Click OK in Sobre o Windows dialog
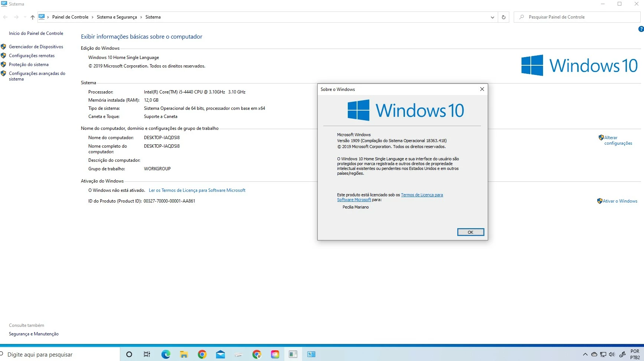Viewport: 644px width, 361px height. [x=470, y=232]
